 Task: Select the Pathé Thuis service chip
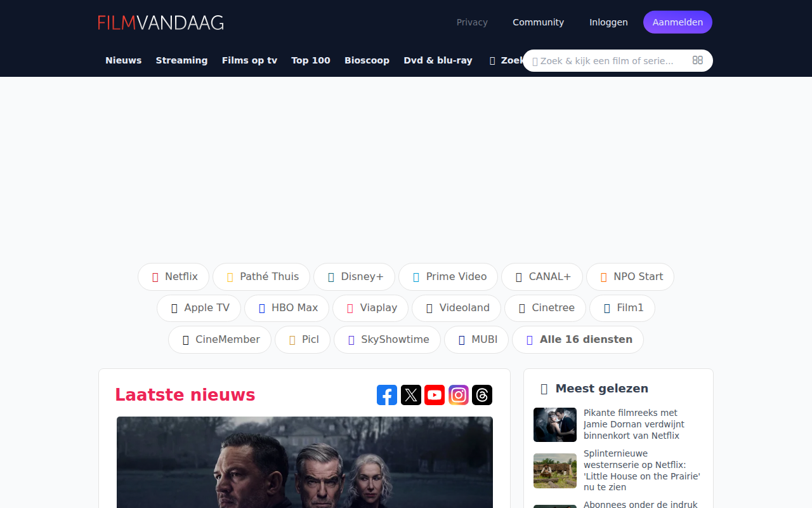[x=261, y=277]
